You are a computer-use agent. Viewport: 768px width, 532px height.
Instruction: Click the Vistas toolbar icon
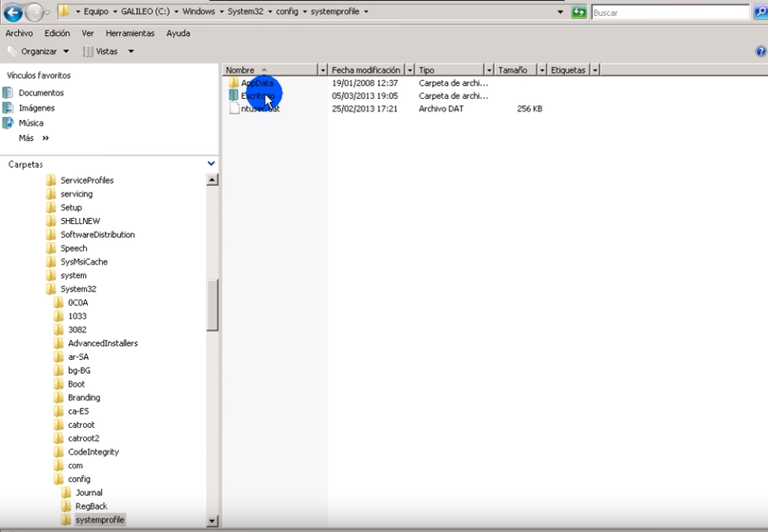tap(88, 52)
